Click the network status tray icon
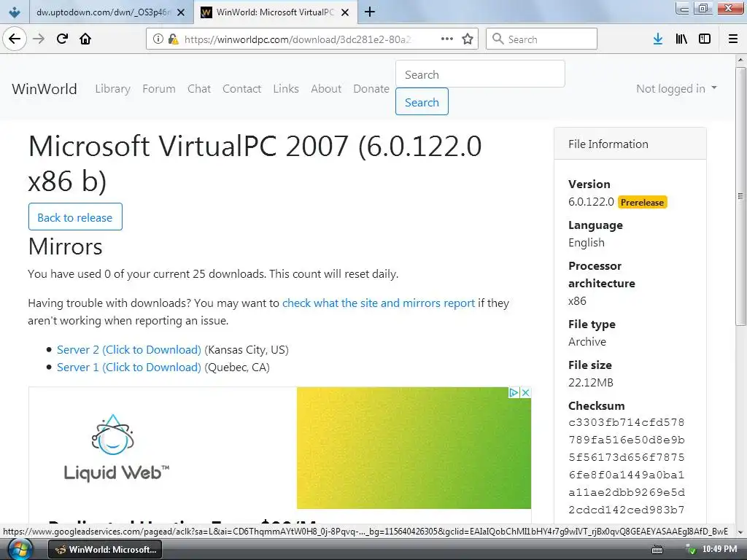The width and height of the screenshot is (747, 560). (689, 550)
